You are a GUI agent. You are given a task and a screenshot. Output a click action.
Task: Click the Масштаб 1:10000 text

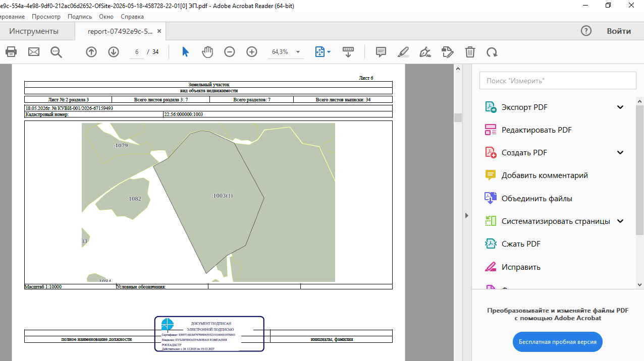point(43,286)
